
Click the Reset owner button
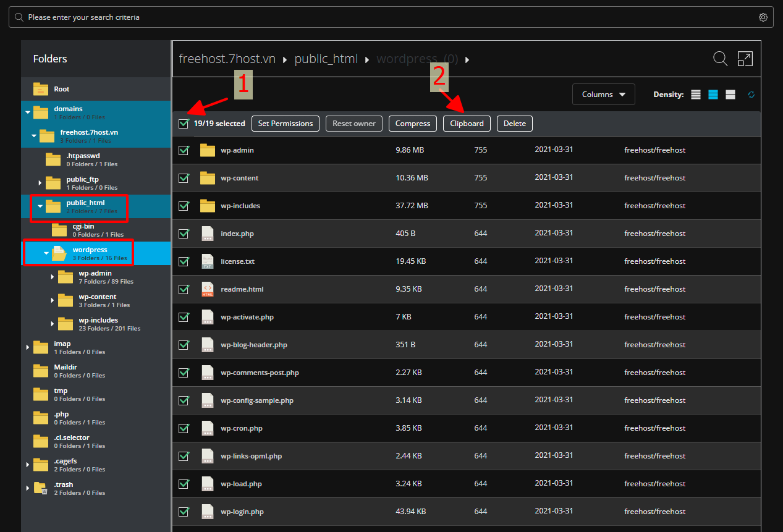point(354,124)
